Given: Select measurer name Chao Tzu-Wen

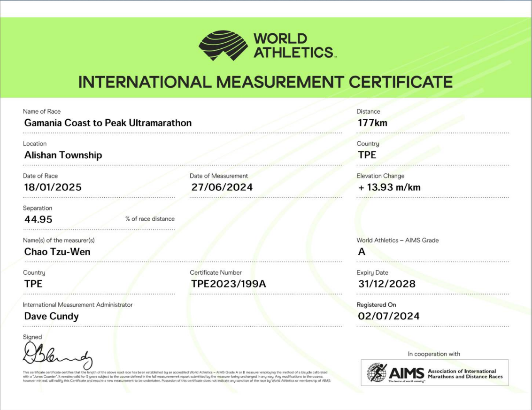Looking at the screenshot, I should [57, 252].
